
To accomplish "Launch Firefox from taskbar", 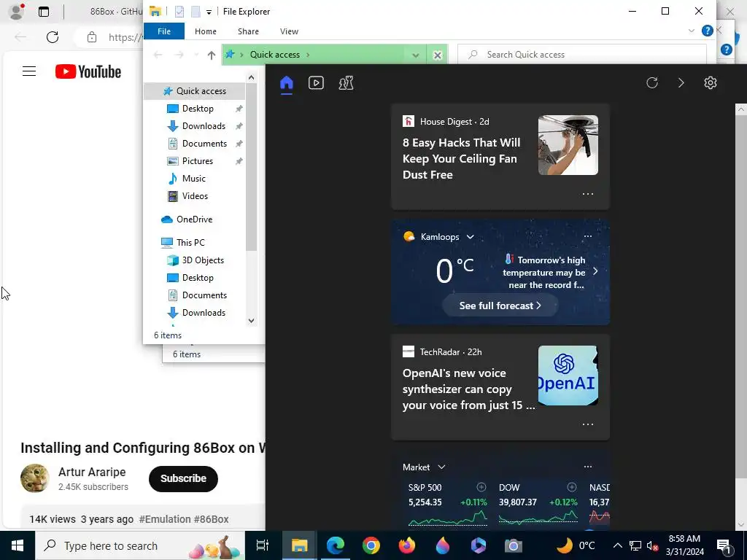I will tap(407, 545).
